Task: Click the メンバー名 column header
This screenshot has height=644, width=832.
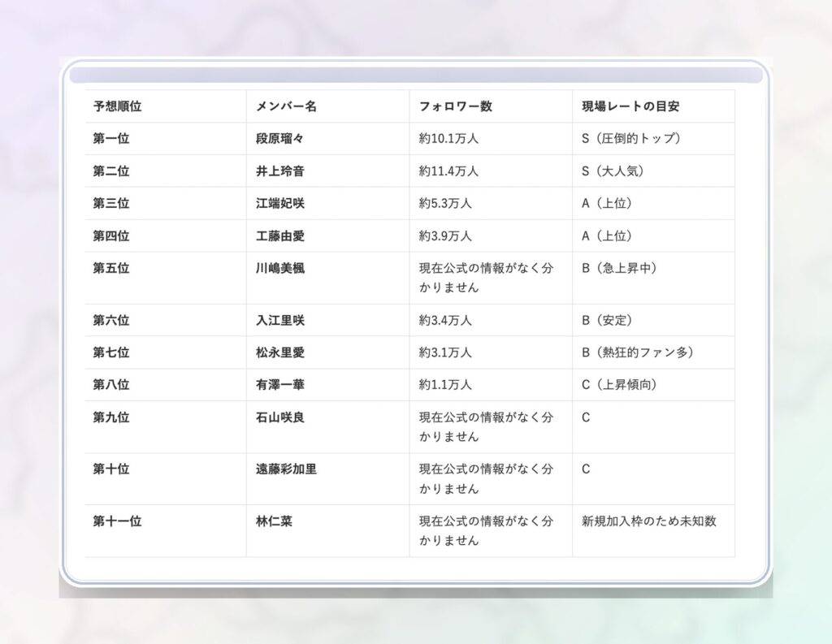Action: (x=286, y=106)
